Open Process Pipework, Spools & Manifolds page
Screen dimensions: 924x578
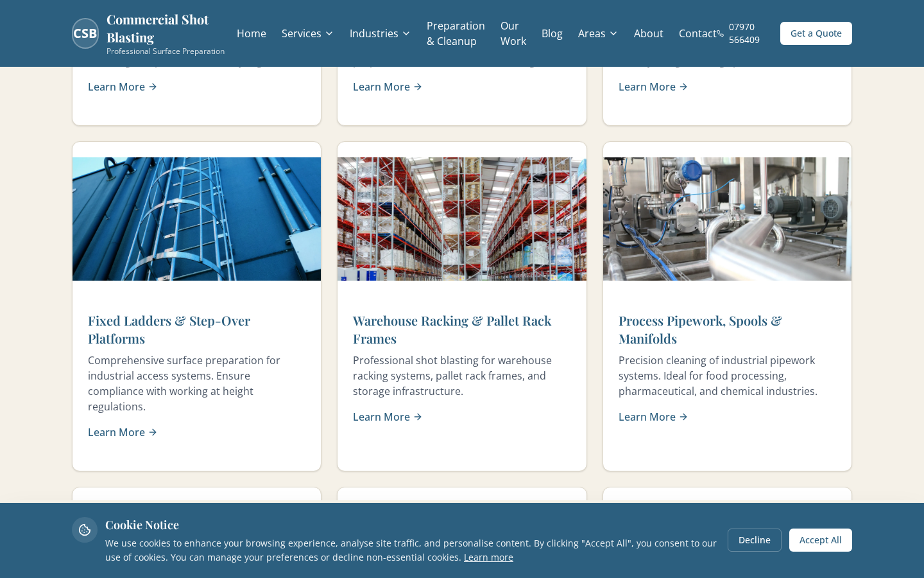[x=700, y=329]
